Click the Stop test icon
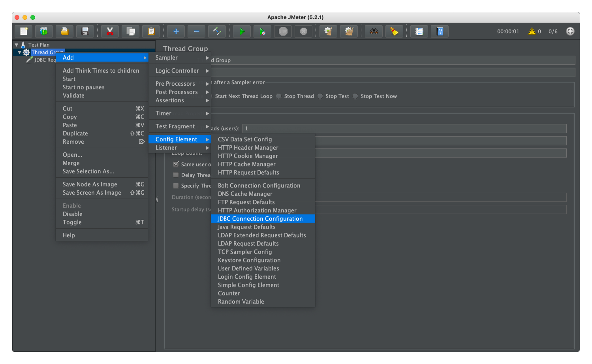Screen dimensions: 592x364 (x=283, y=31)
